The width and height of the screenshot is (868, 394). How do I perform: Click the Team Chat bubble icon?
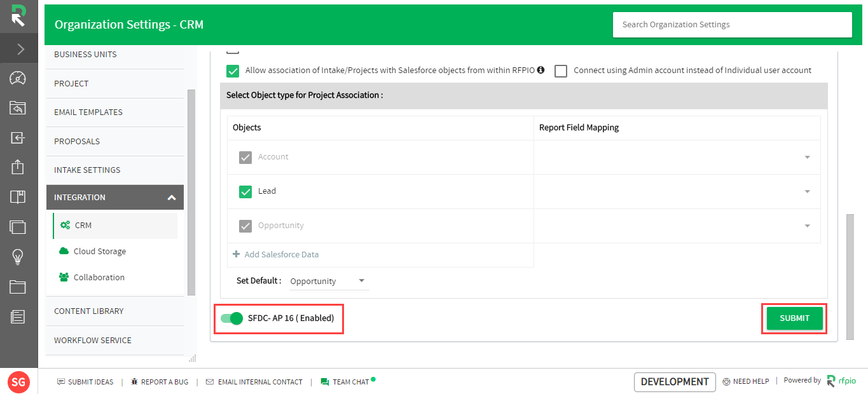tap(325, 382)
